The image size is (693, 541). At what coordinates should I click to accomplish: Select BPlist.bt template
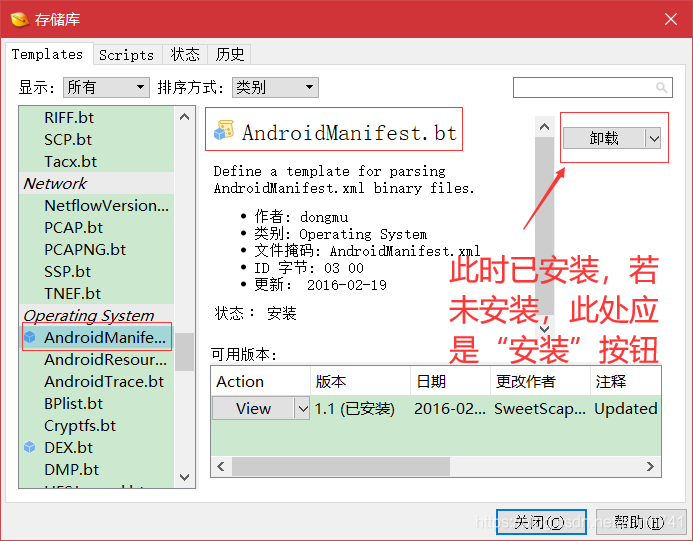coord(96,404)
